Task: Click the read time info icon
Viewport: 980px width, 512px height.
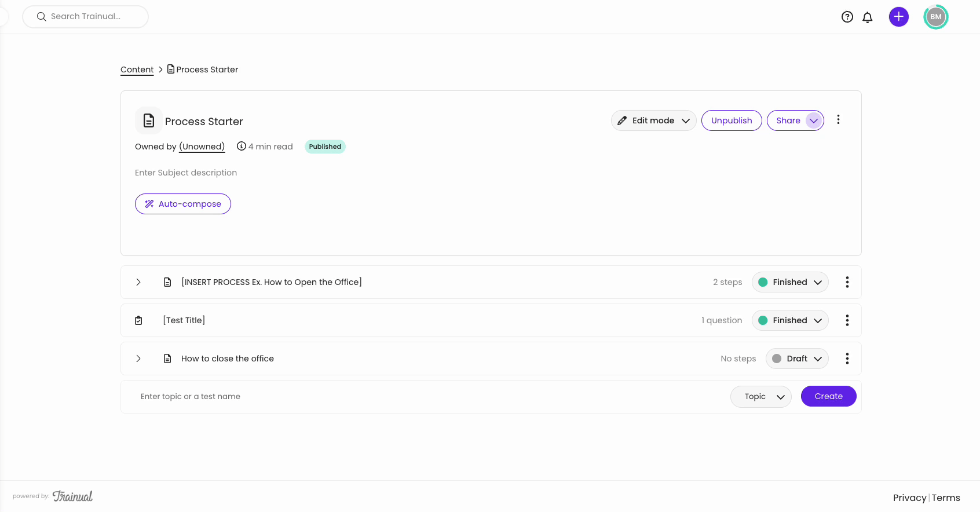Action: pyautogui.click(x=242, y=147)
